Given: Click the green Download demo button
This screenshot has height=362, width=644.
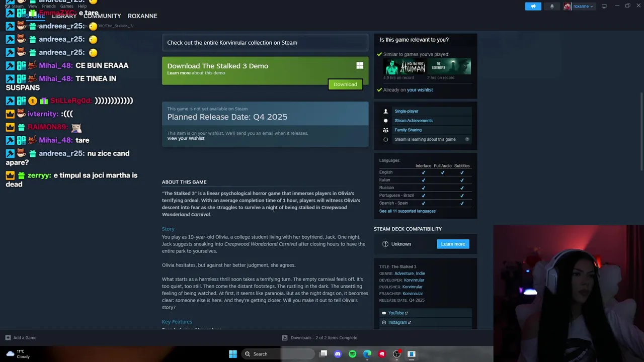Looking at the screenshot, I should click(x=345, y=84).
